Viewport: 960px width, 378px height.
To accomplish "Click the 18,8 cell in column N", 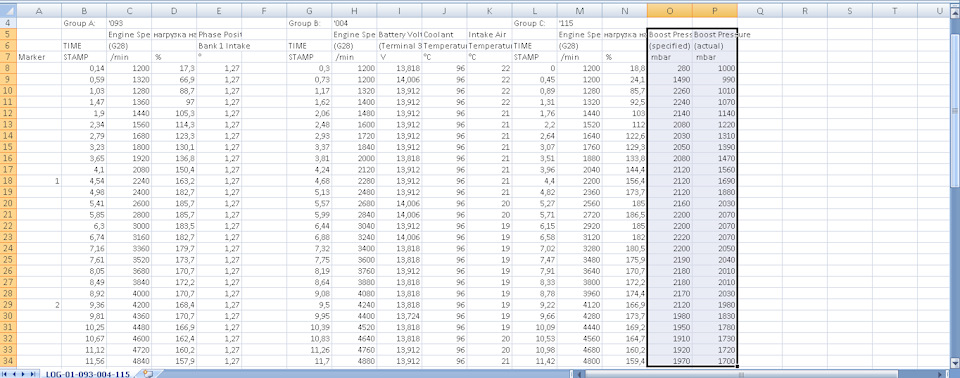I will coord(625,68).
